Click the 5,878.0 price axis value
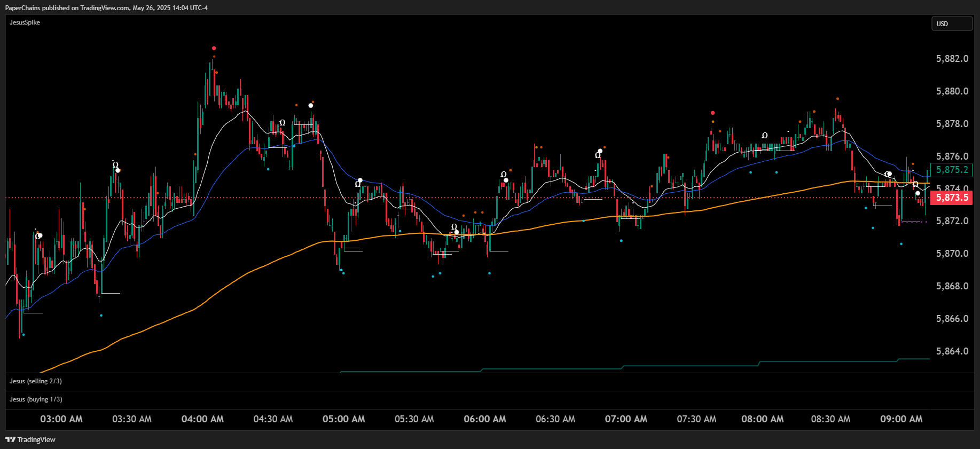The height and width of the screenshot is (449, 980). point(952,124)
